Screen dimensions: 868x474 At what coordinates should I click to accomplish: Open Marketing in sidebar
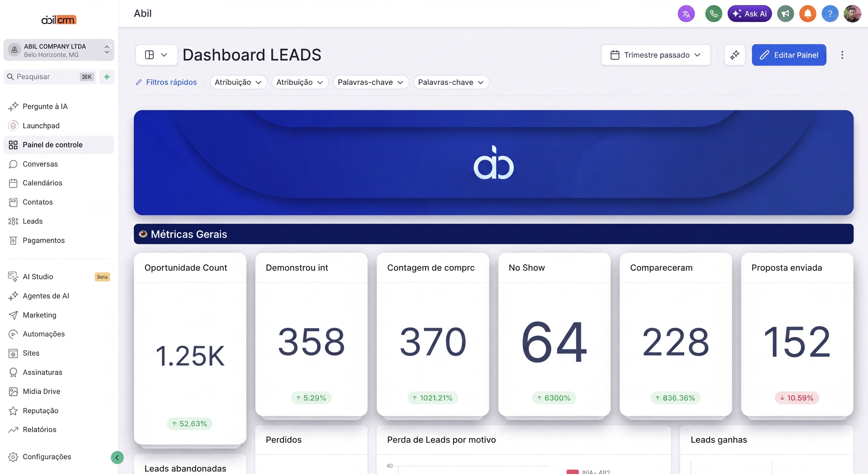(x=59, y=315)
